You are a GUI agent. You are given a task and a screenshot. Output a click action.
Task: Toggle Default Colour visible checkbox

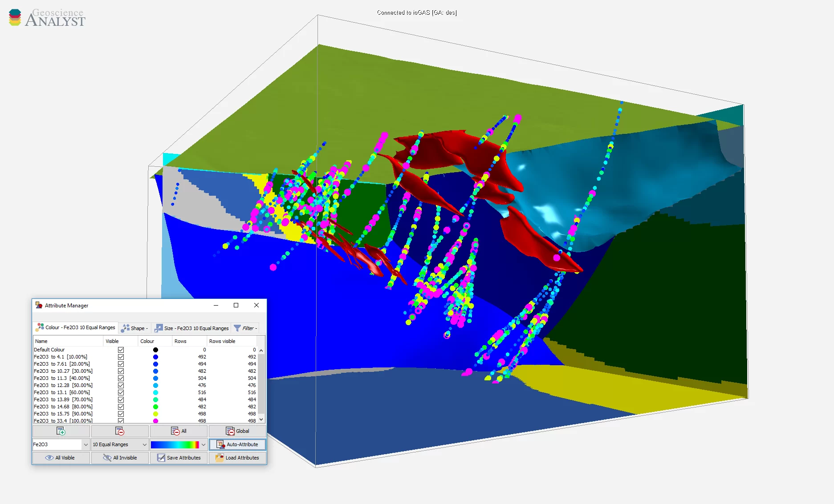[x=121, y=350]
